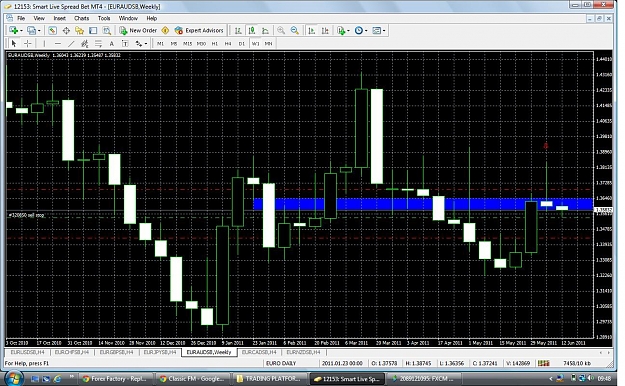The image size is (625, 386).
Task: Switch chart to candlesticks
Action: pos(252,30)
